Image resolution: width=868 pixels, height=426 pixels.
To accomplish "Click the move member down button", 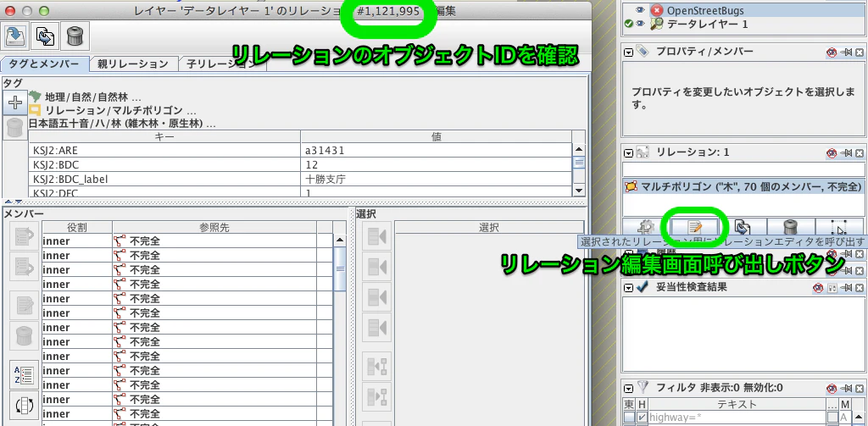I will tap(24, 268).
